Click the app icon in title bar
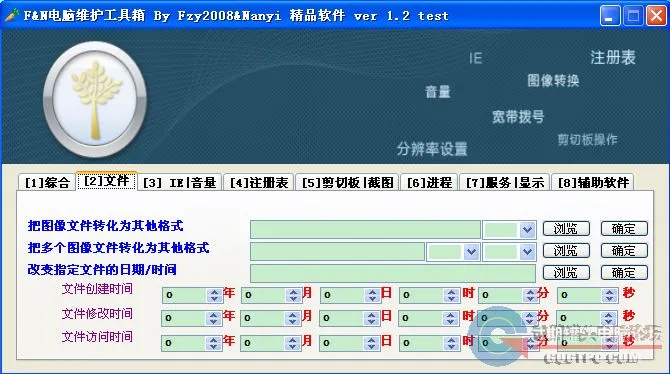Viewport: 670px width, 374px height. click(x=12, y=15)
